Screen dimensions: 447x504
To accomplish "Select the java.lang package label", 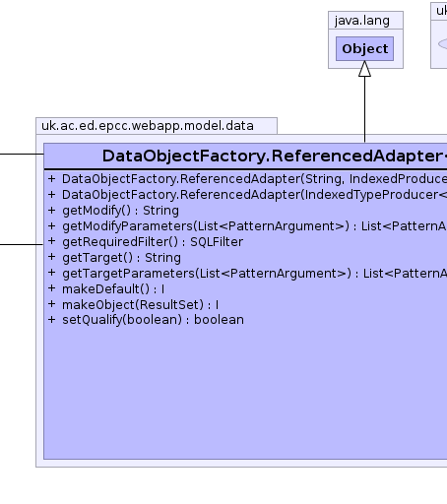I will pos(362,21).
